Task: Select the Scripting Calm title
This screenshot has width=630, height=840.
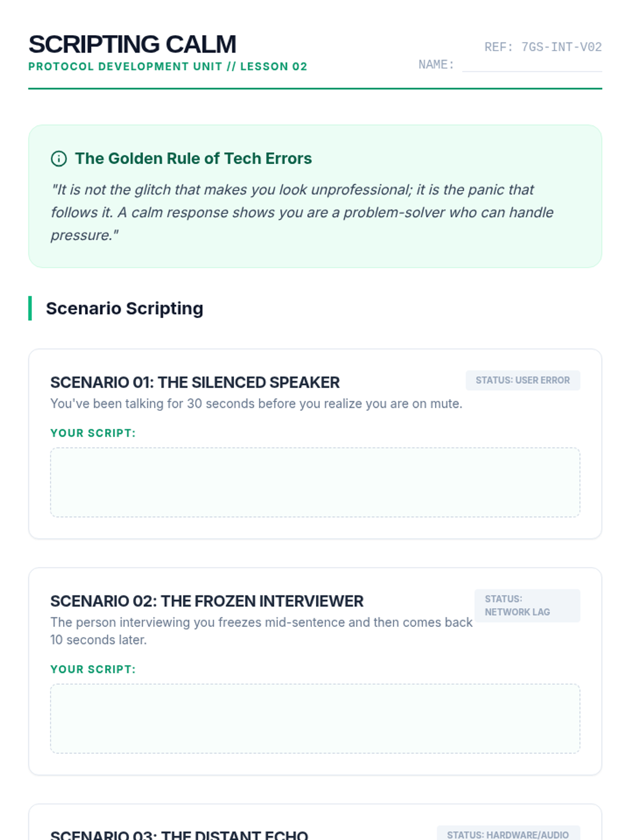Action: 132,44
